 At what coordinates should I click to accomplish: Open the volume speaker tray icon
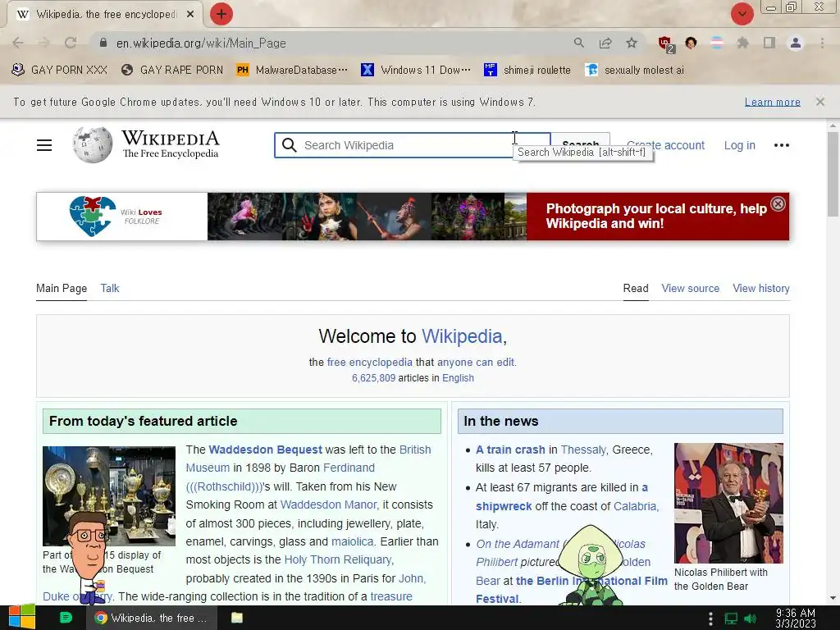coord(750,619)
